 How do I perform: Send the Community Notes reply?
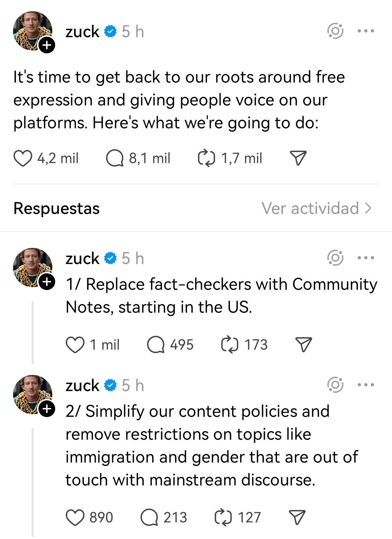(x=303, y=345)
